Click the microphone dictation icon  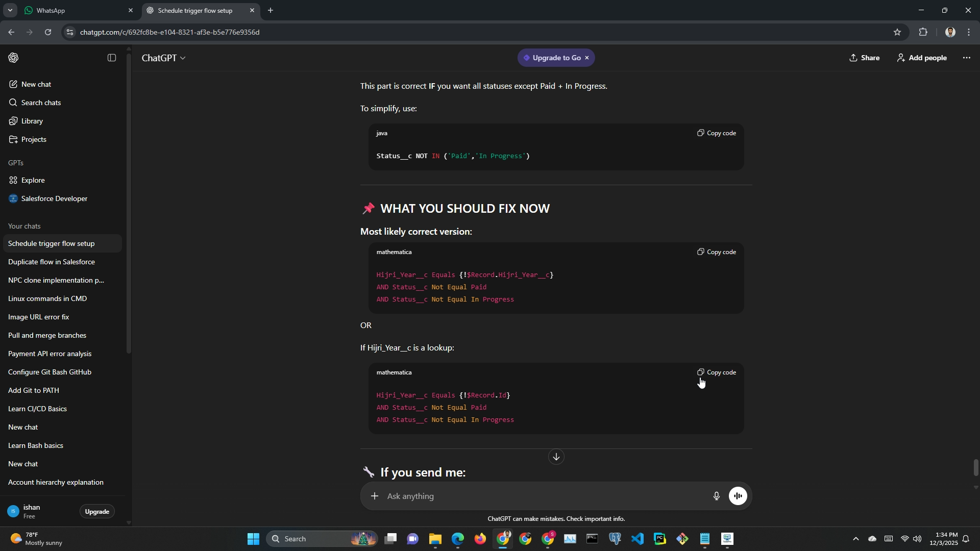pos(716,496)
